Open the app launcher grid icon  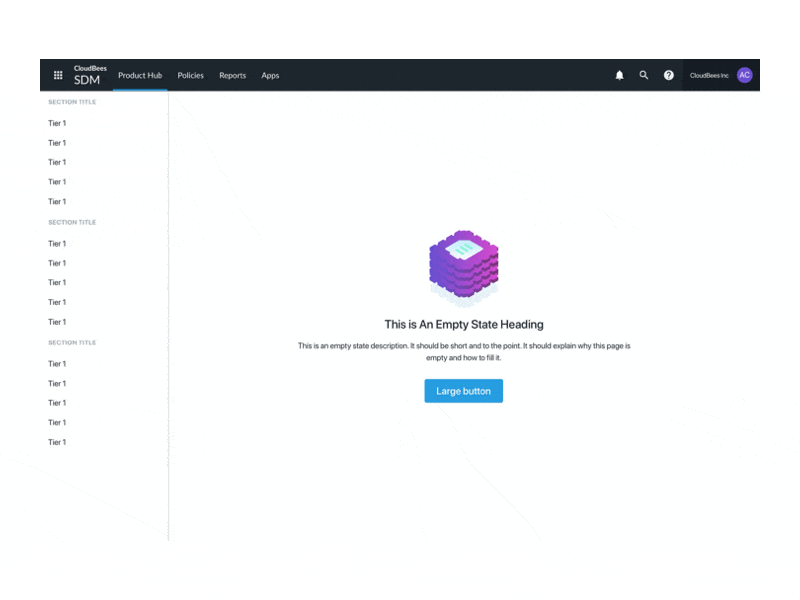coord(58,75)
